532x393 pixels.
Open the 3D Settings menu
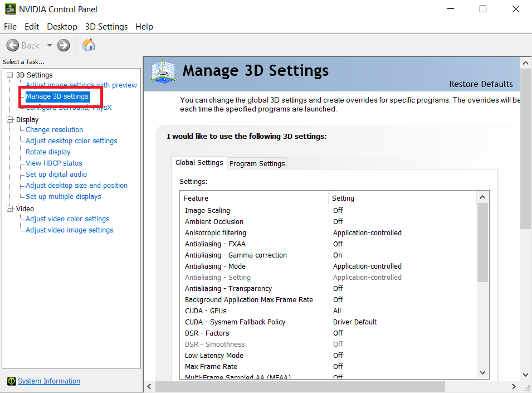(x=106, y=26)
